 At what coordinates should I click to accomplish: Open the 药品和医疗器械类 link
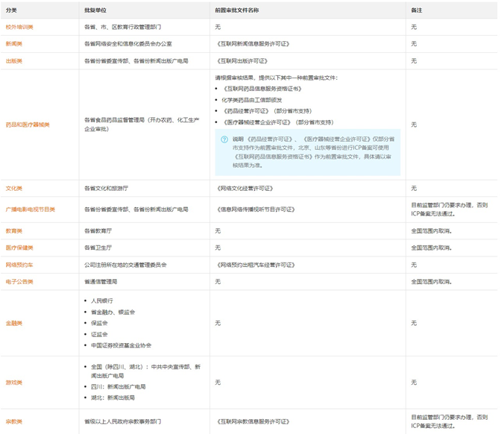tap(28, 125)
